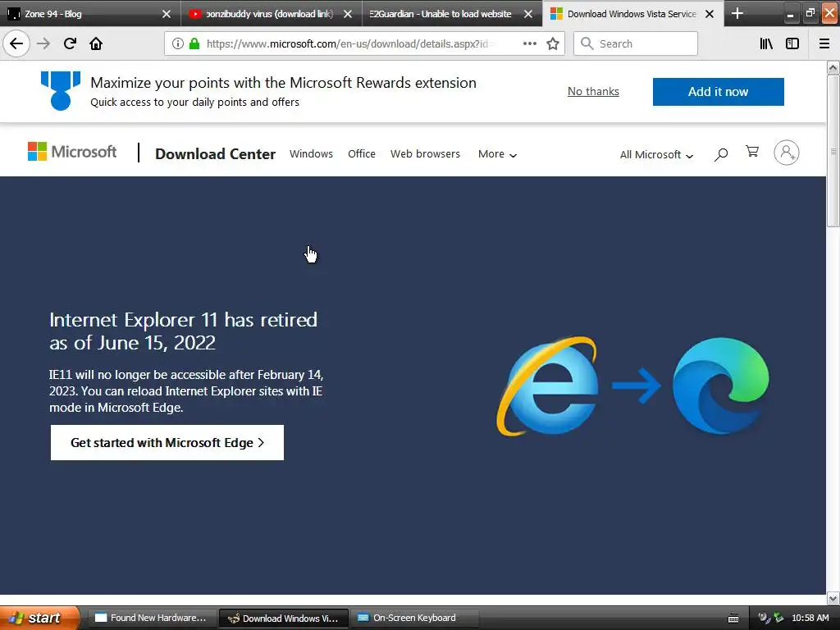840x630 pixels.
Task: Open the Windows menu item
Action: pyautogui.click(x=311, y=153)
